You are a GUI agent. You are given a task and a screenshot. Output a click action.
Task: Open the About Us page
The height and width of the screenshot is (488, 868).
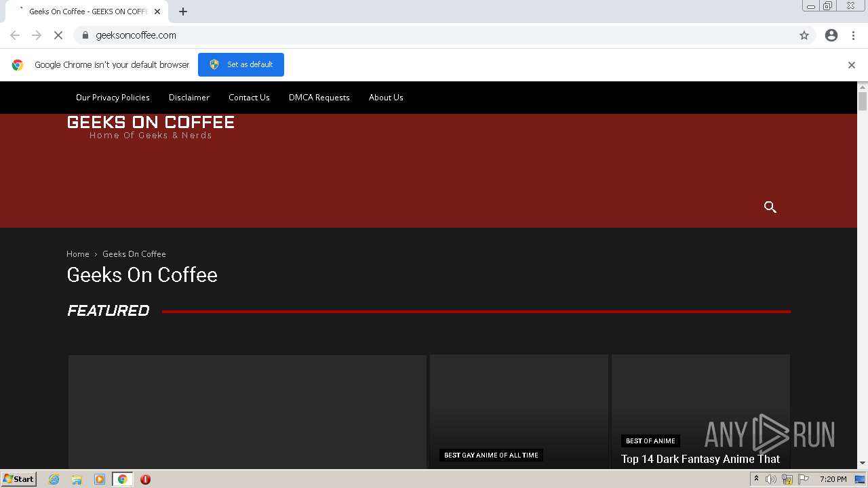tap(386, 98)
